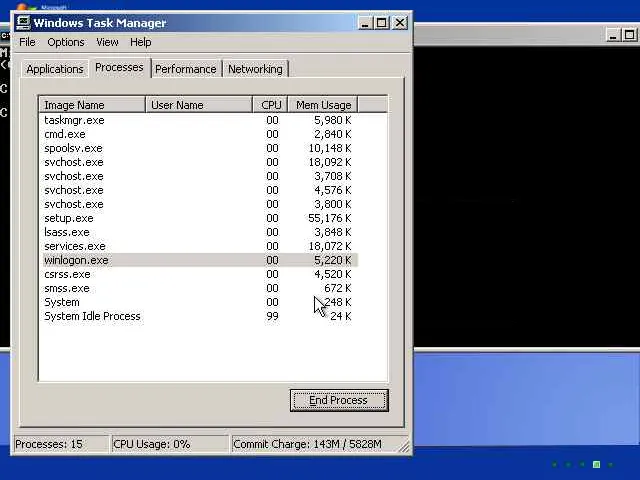640x480 pixels.
Task: Sort by User Name column header
Action: pyautogui.click(x=199, y=105)
